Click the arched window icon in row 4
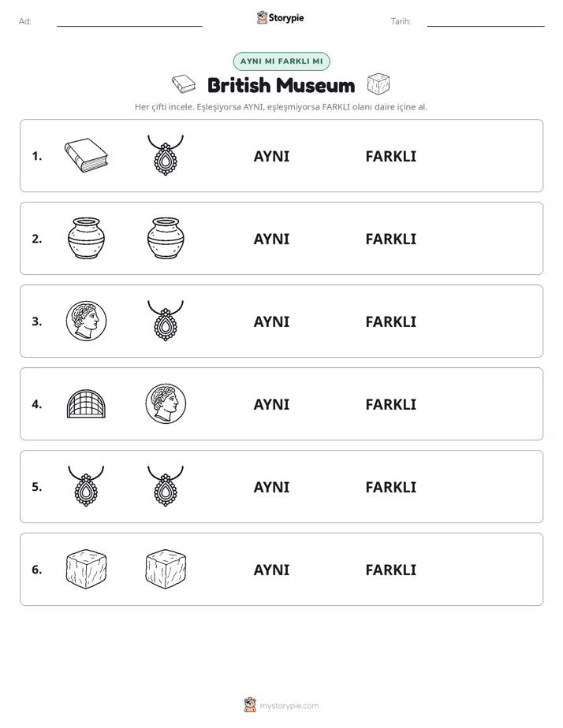Image resolution: width=563 pixels, height=728 pixels. pos(86,404)
